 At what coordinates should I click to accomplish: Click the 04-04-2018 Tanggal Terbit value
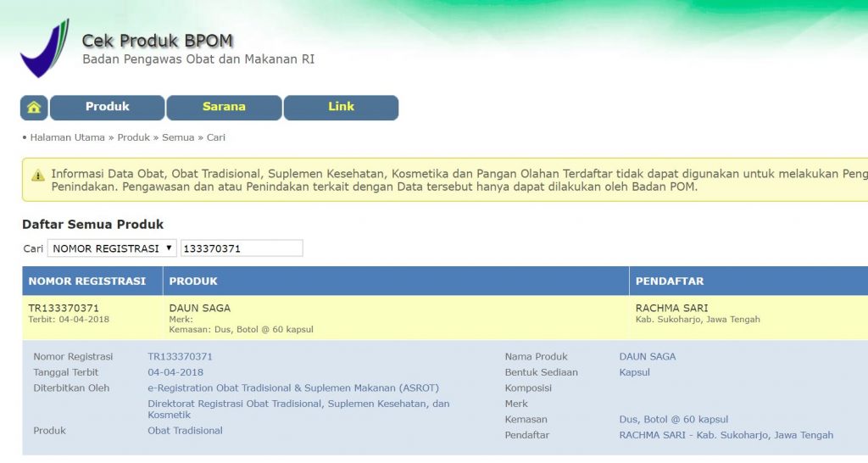point(175,372)
